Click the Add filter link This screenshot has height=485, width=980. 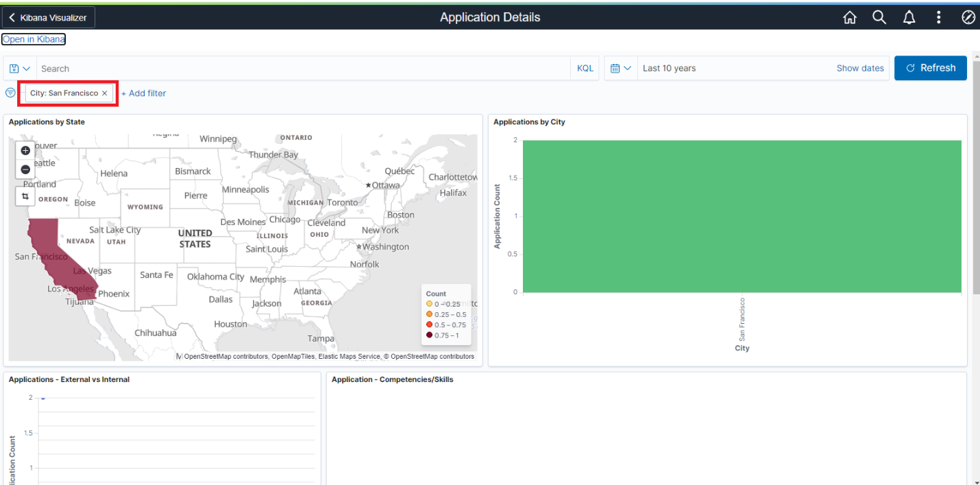pos(144,93)
